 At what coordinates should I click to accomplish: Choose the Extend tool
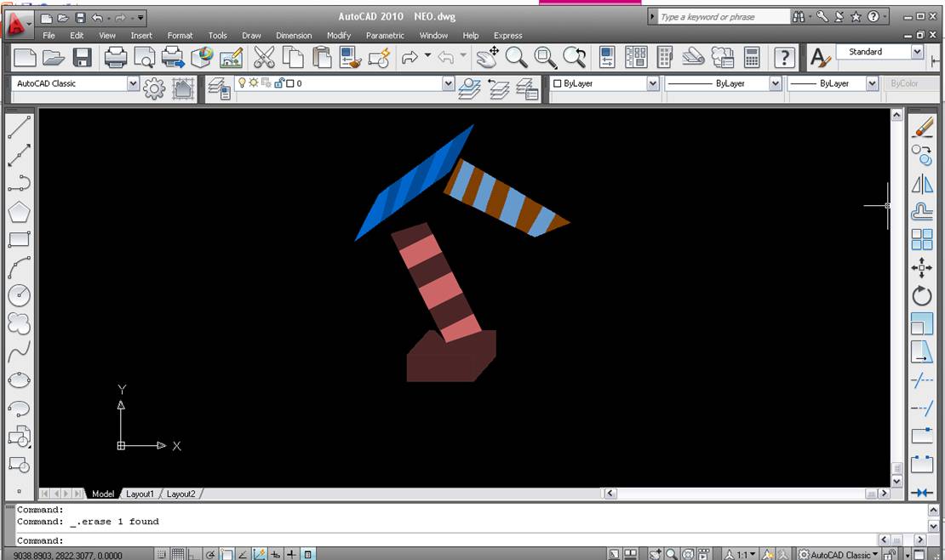click(x=922, y=409)
